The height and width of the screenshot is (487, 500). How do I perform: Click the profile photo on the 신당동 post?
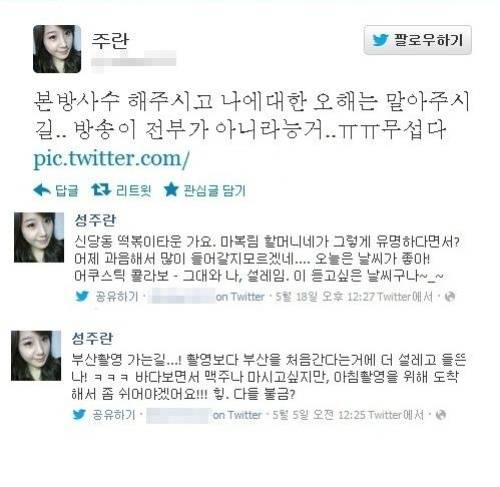pyautogui.click(x=39, y=237)
